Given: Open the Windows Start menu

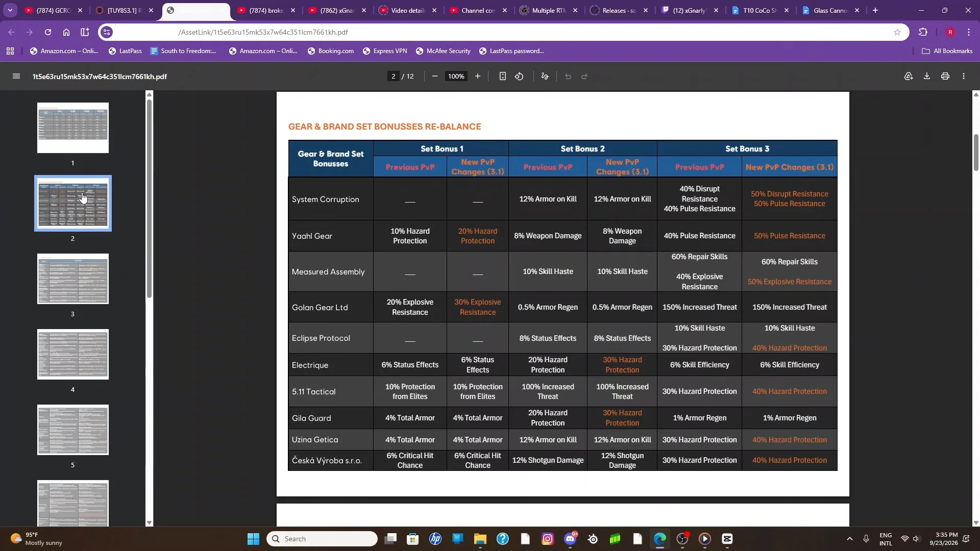Looking at the screenshot, I should tap(253, 539).
